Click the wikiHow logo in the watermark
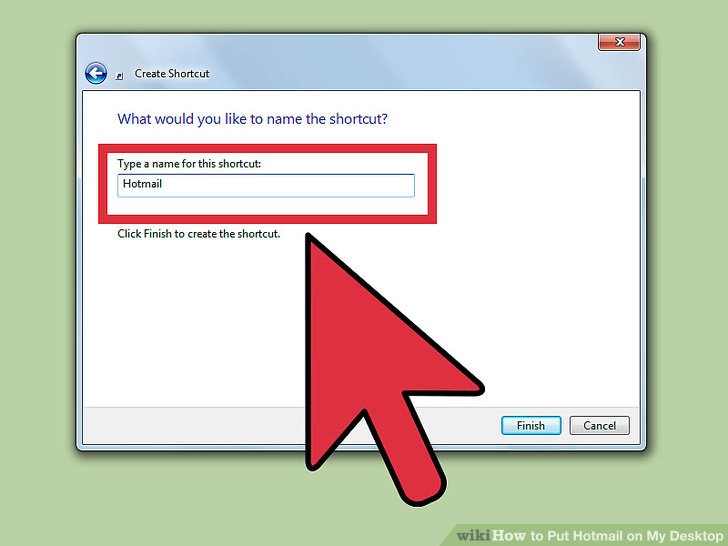 coord(491,536)
